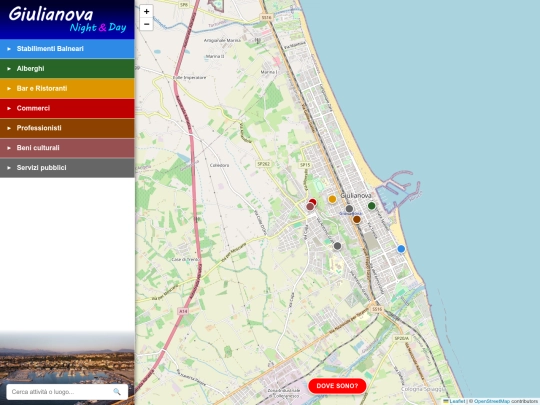Screen dimensions: 540x405
Task: Open Alberghi category
Action: coord(67,69)
